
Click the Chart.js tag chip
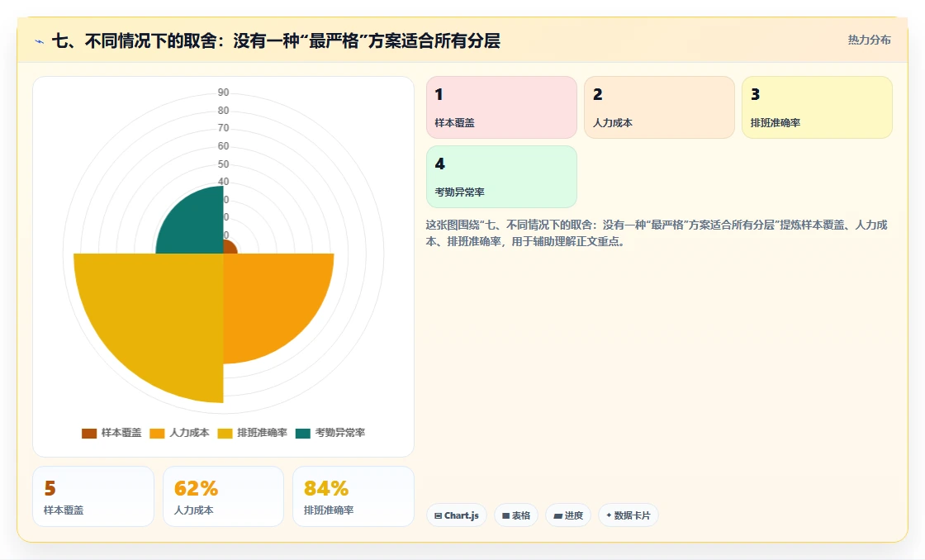457,515
